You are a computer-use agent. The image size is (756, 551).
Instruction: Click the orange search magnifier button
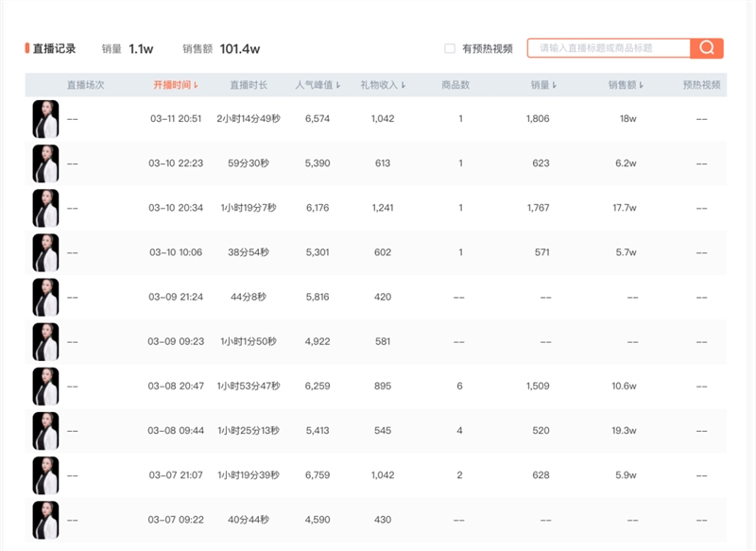pos(707,48)
